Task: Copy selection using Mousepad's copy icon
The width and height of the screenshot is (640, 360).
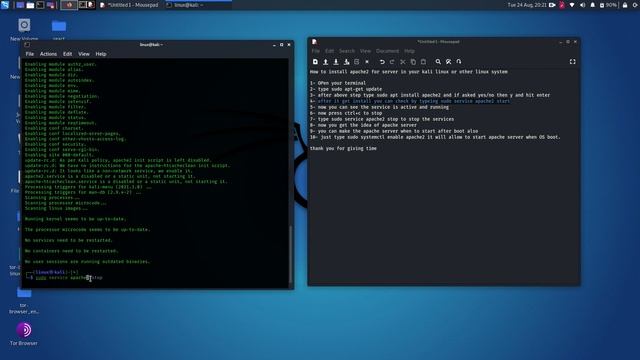Action: [413, 62]
